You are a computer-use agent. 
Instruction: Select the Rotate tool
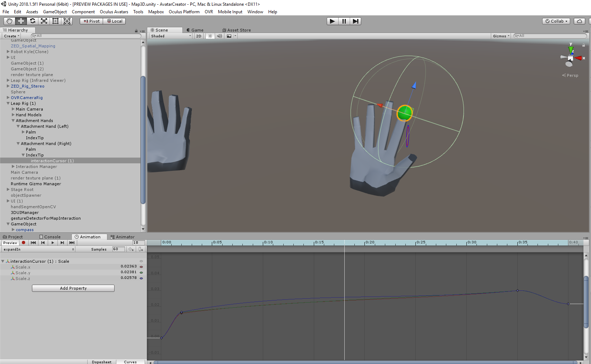(x=32, y=21)
